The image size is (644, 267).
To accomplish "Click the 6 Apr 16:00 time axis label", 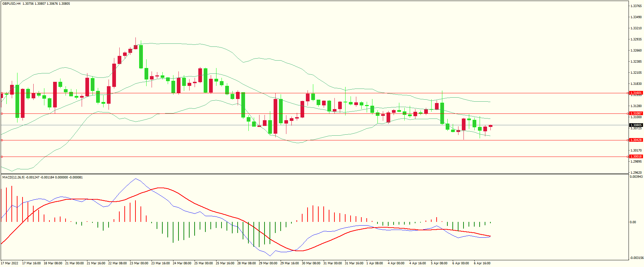I will (x=482, y=263).
